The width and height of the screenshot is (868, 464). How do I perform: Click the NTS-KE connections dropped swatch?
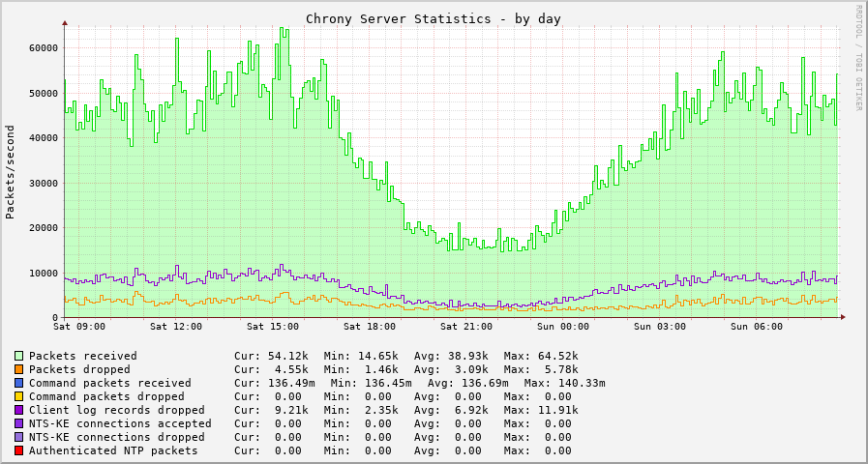point(19,438)
